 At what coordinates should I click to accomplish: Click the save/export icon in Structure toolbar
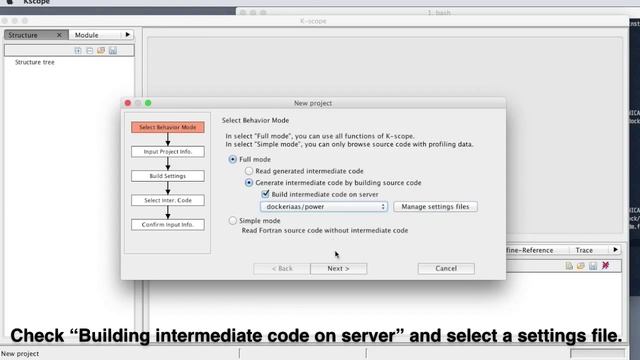coord(113,51)
